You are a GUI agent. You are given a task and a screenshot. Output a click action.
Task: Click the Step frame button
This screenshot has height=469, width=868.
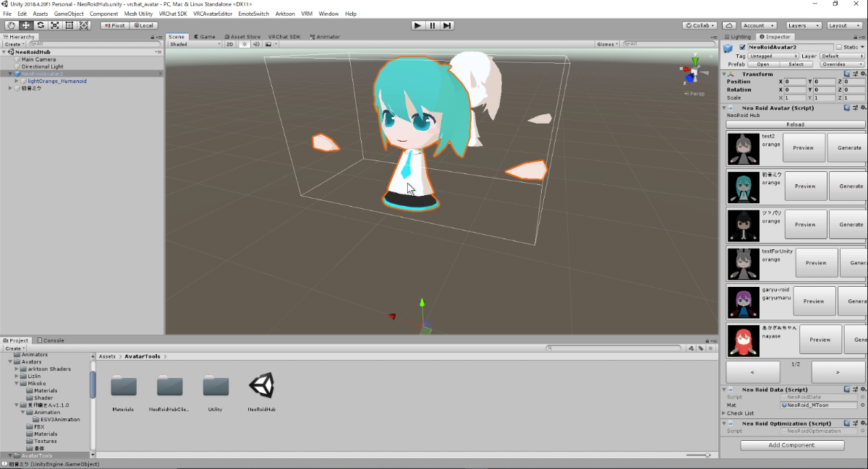(x=447, y=25)
